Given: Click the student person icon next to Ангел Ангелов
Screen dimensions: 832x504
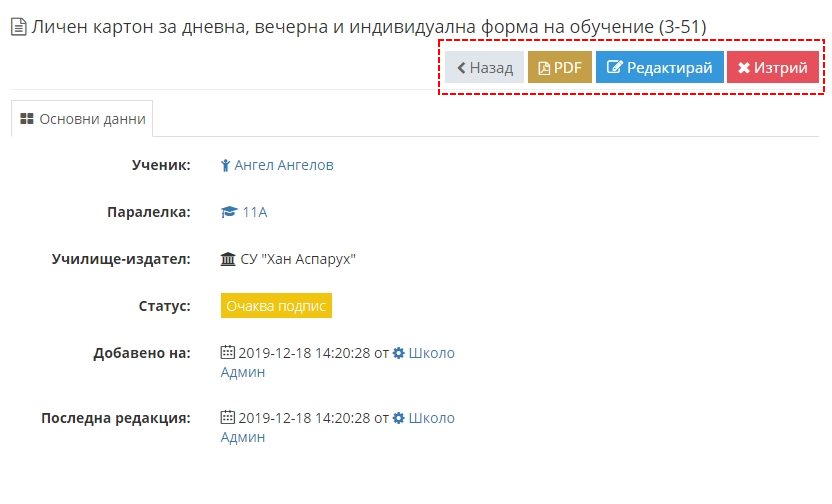Looking at the screenshot, I should [x=226, y=166].
